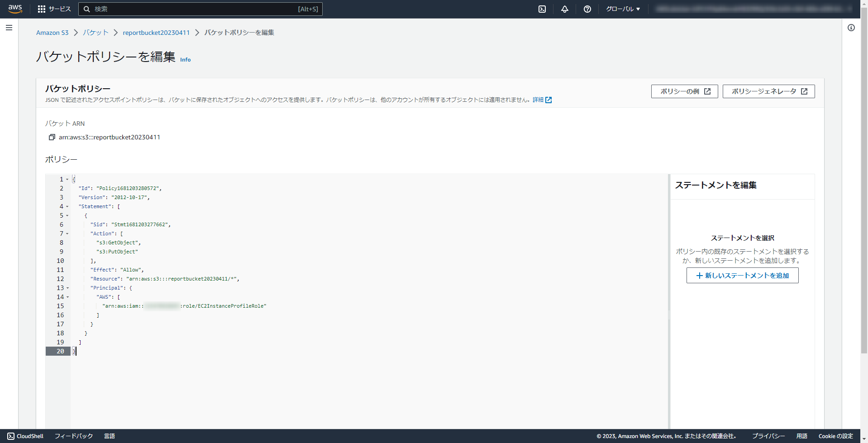The width and height of the screenshot is (868, 443).
Task: Open the reportbucket20230411 breadcrumb link
Action: click(x=156, y=32)
